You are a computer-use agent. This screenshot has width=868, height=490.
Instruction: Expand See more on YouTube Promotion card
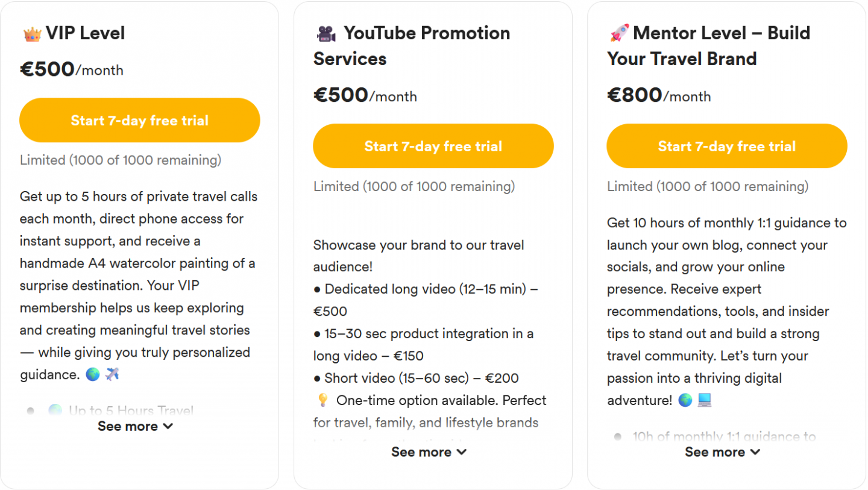point(429,453)
